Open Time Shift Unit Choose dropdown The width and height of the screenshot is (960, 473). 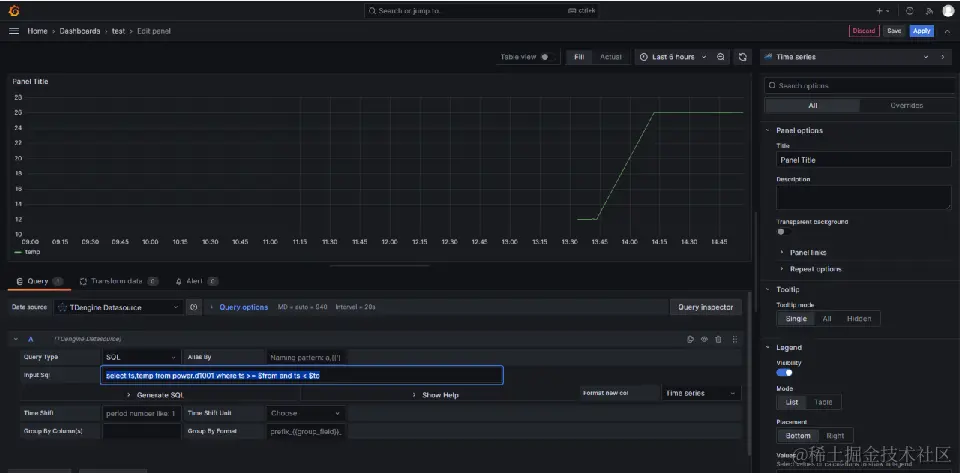tap(306, 413)
